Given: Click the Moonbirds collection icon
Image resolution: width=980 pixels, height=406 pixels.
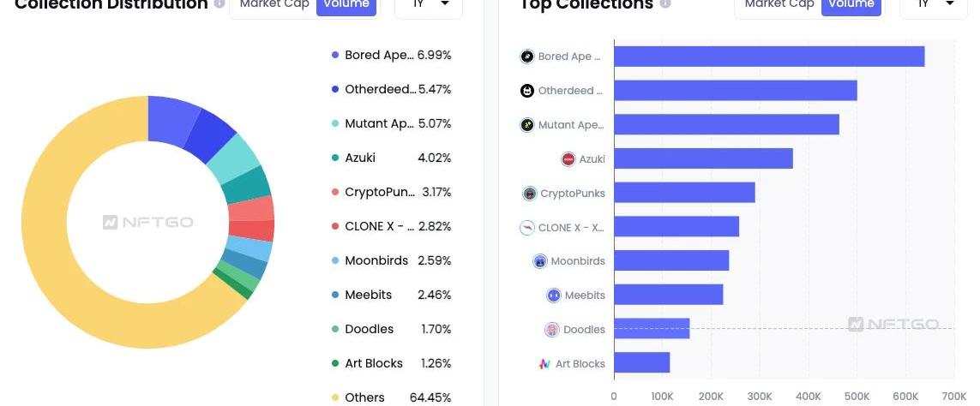Looking at the screenshot, I should [x=540, y=261].
